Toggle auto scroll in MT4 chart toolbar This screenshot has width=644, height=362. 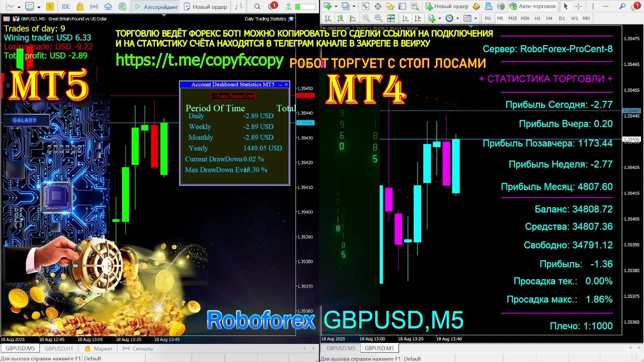(405, 18)
